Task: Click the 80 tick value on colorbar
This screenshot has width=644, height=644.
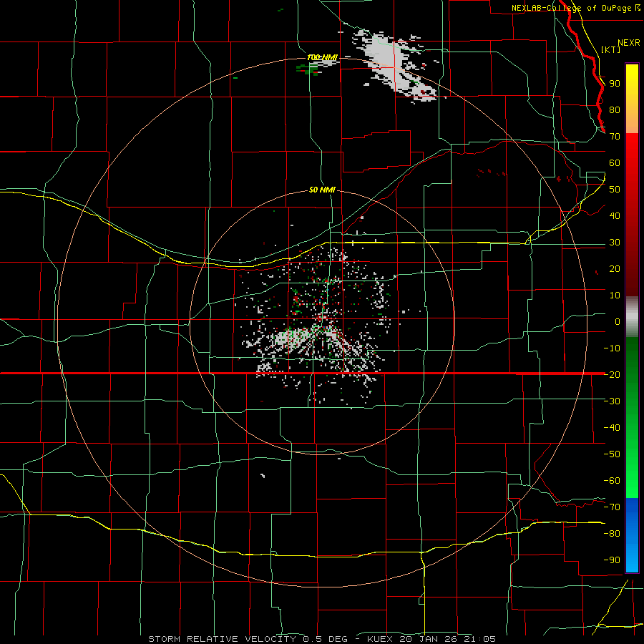Action: tap(615, 110)
